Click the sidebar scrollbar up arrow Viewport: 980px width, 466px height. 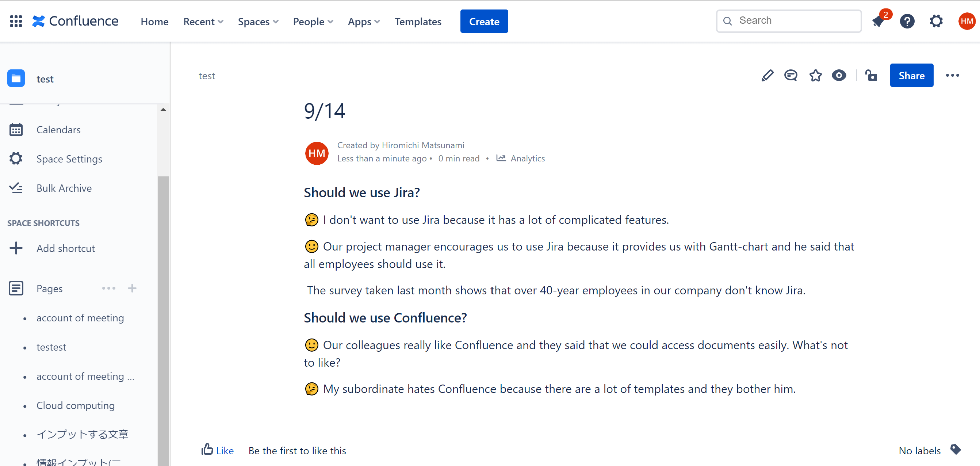click(163, 110)
